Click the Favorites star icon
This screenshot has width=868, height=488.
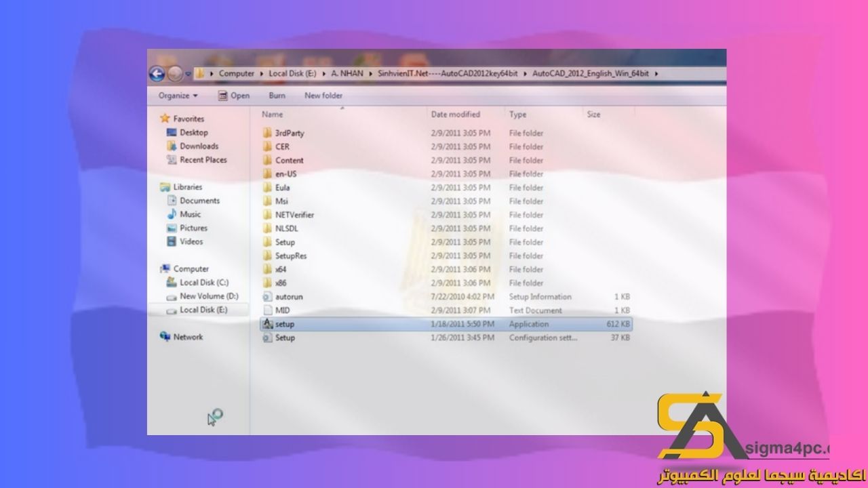165,119
